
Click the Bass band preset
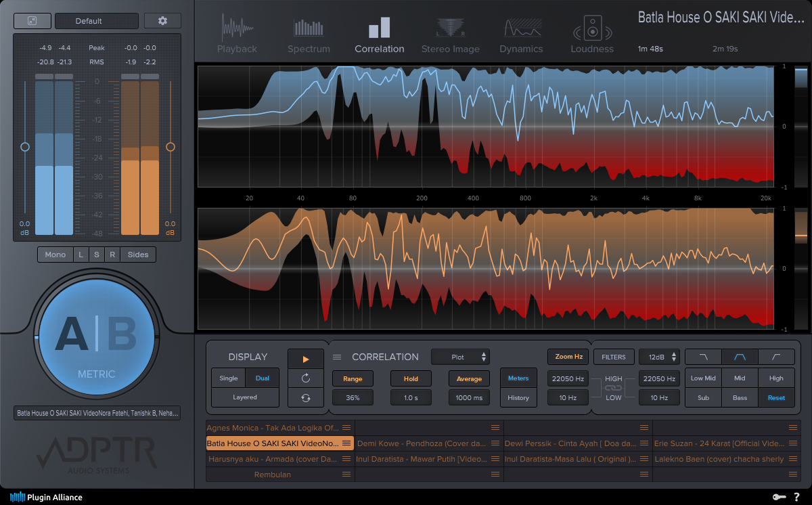[740, 397]
